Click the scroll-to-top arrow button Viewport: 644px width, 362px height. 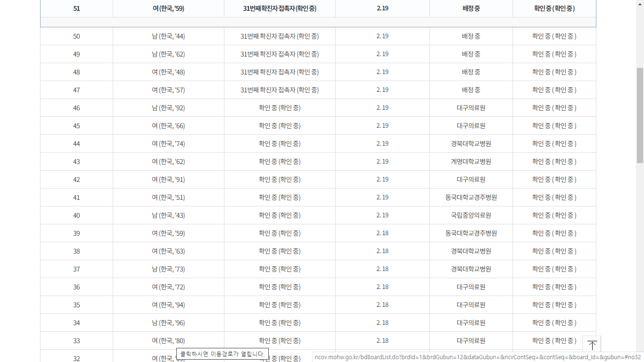point(592,345)
